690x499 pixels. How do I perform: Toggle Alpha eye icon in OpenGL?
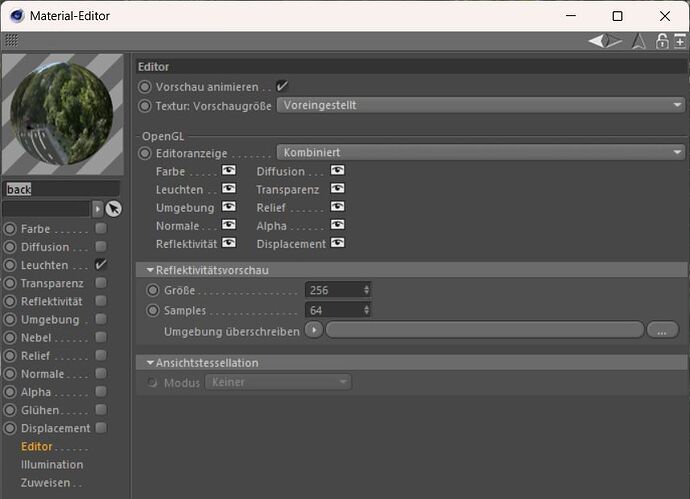tap(338, 225)
